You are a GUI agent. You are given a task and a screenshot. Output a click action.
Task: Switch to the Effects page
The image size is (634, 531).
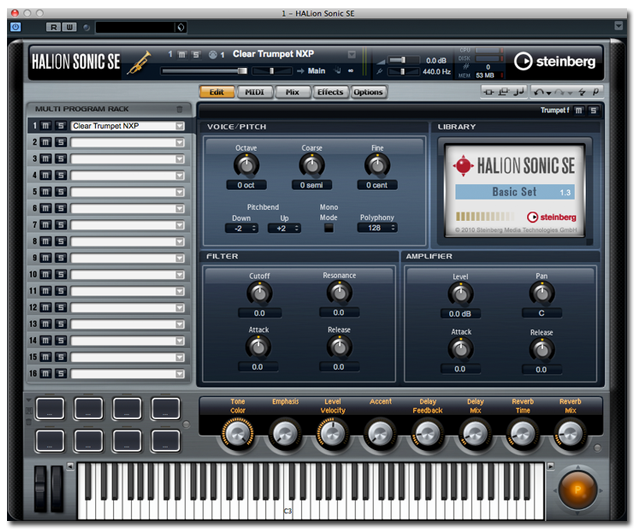(330, 92)
